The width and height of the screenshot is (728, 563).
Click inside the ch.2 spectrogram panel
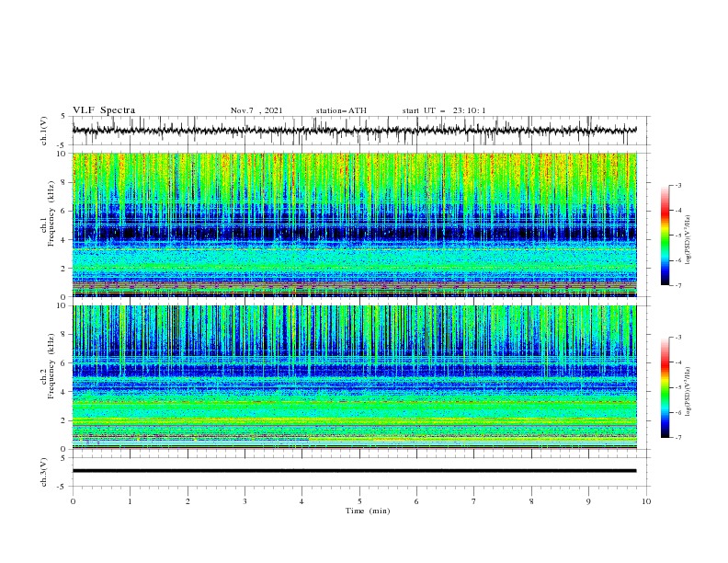(355, 377)
